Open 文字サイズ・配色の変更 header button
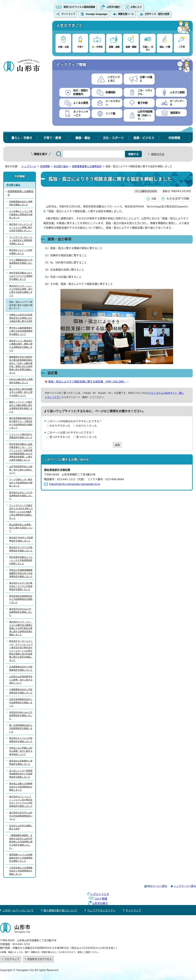This screenshot has height=980, width=196. point(154,14)
